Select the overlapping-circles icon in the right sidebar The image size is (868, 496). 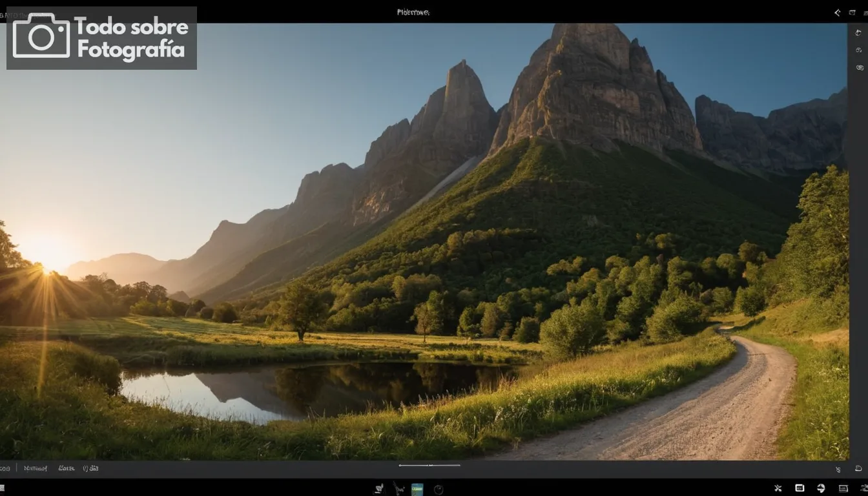click(x=859, y=67)
